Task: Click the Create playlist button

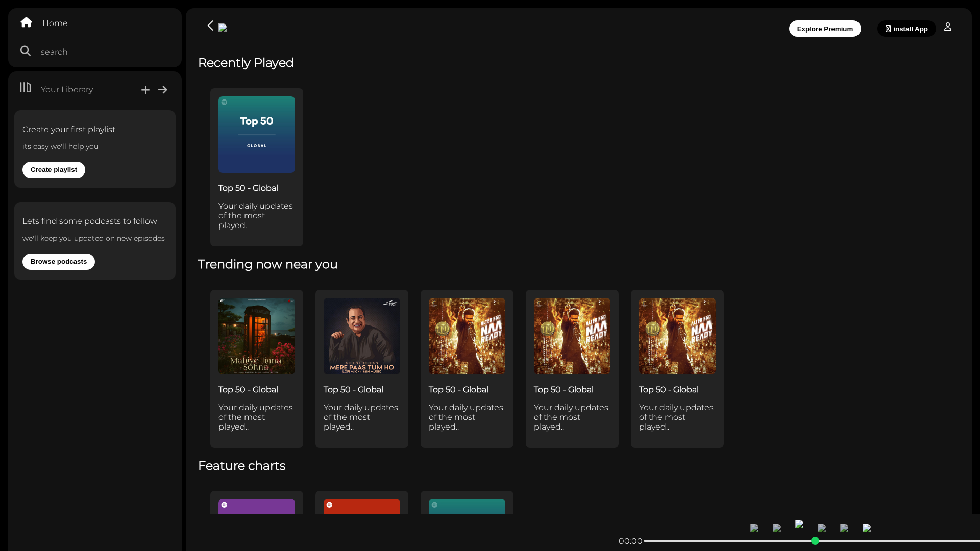Action: (x=54, y=170)
